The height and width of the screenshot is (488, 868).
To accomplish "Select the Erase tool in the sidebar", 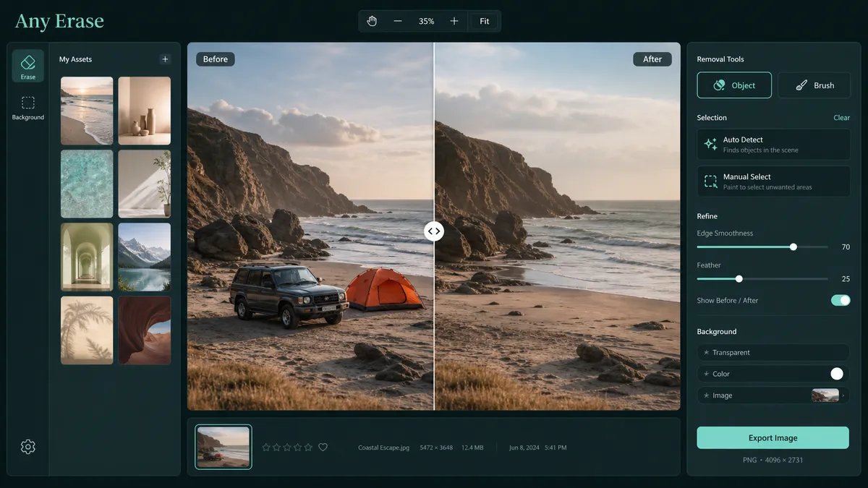I will click(27, 66).
